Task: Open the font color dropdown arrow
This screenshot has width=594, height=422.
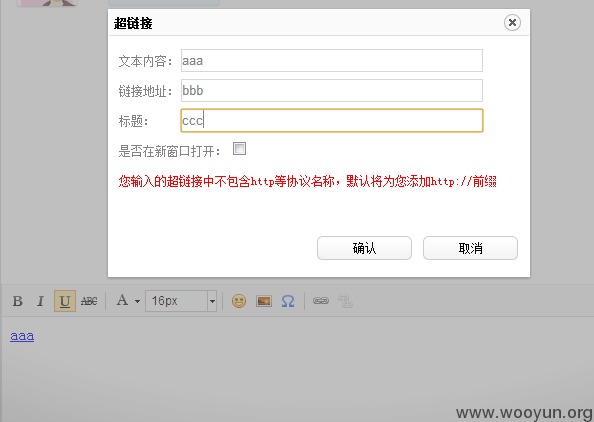Action: pos(137,302)
